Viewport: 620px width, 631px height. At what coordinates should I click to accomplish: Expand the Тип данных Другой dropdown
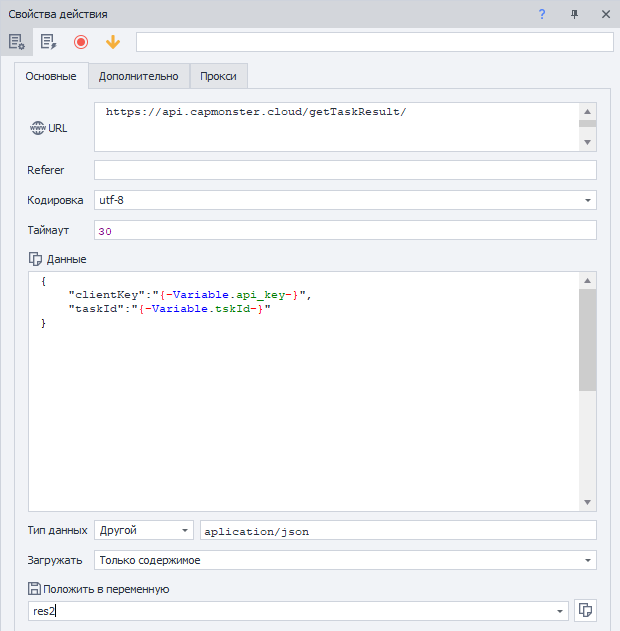tap(184, 530)
